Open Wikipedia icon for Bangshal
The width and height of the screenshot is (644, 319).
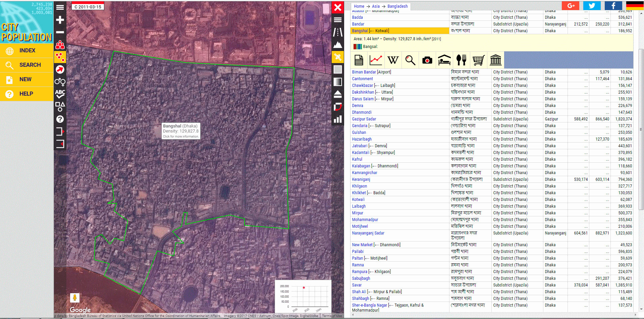(x=393, y=60)
